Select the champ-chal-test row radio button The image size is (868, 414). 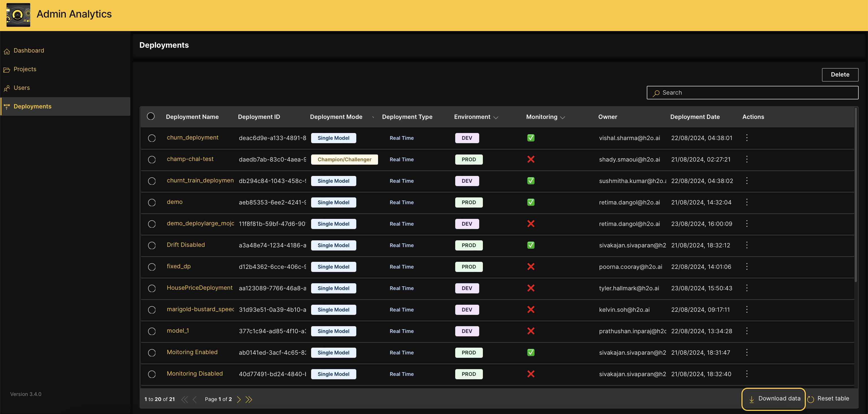[x=152, y=159]
